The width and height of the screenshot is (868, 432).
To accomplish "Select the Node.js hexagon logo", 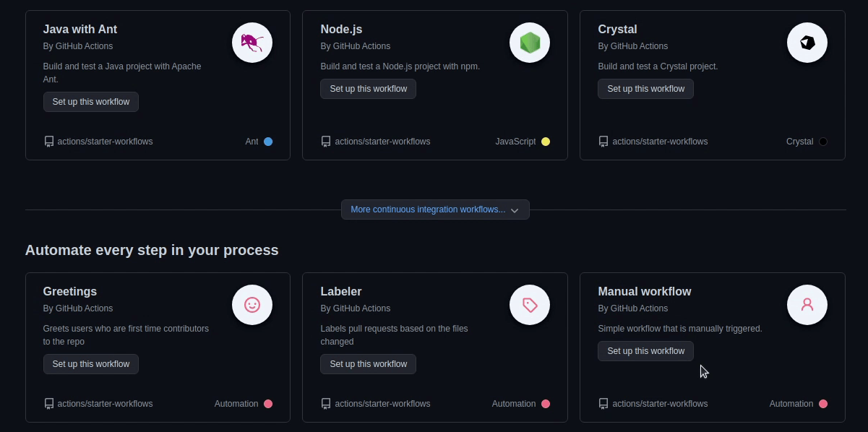I will [x=529, y=43].
